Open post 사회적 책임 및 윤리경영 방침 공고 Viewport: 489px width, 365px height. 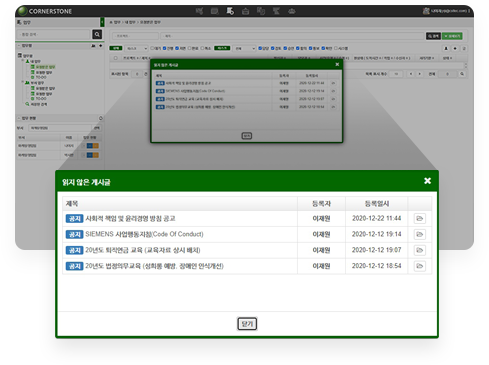point(130,219)
